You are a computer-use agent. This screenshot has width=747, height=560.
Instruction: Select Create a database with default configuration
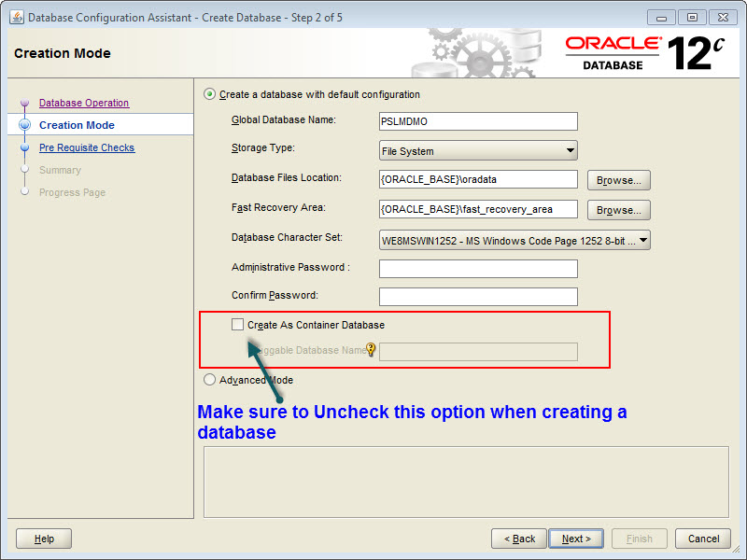coord(209,94)
